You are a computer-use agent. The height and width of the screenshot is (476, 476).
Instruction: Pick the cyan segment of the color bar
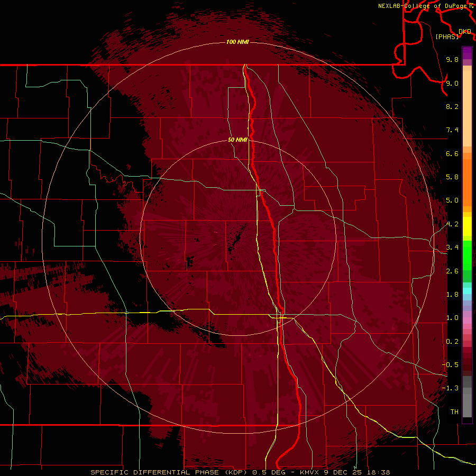(x=467, y=290)
